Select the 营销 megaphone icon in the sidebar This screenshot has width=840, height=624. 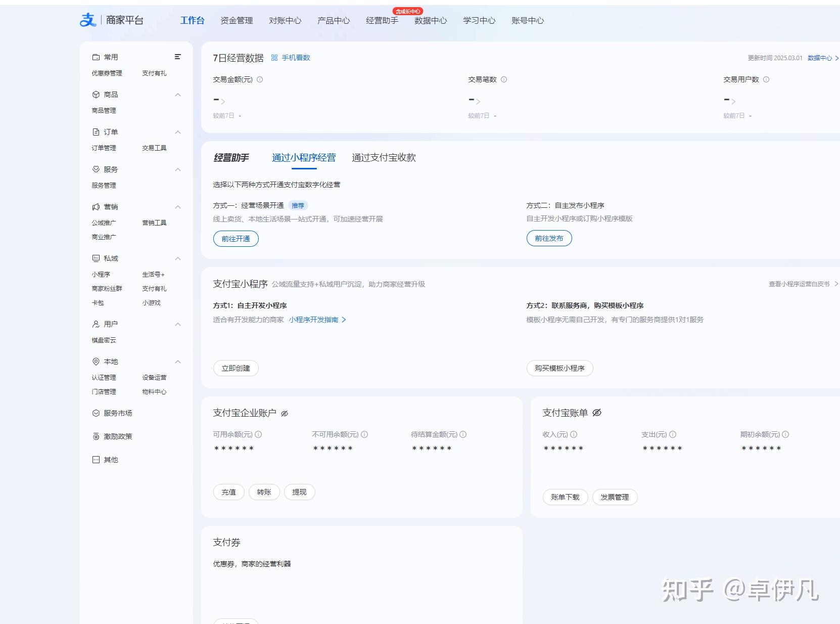point(96,206)
